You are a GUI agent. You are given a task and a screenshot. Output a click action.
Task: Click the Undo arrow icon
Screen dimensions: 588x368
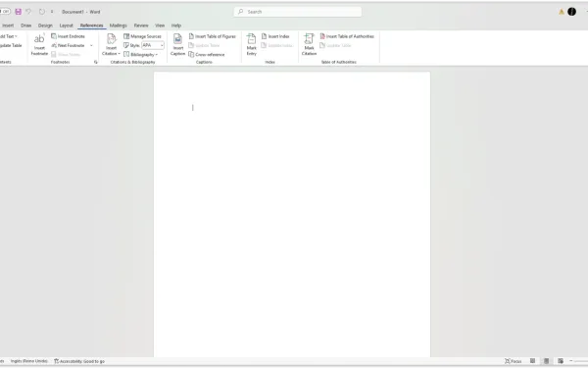28,12
